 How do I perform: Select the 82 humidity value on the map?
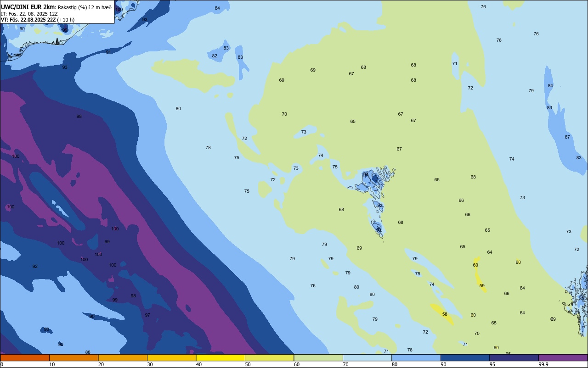tap(215, 56)
